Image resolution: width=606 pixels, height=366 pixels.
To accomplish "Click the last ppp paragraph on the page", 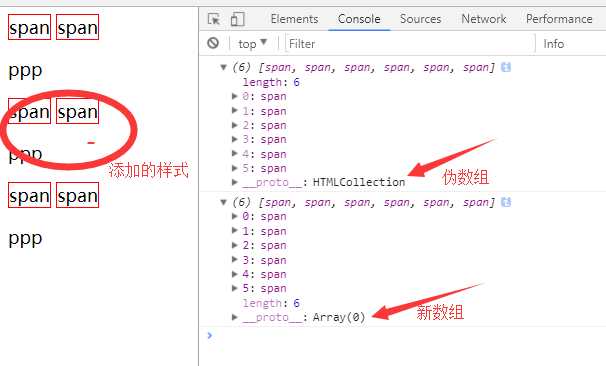I will [25, 238].
